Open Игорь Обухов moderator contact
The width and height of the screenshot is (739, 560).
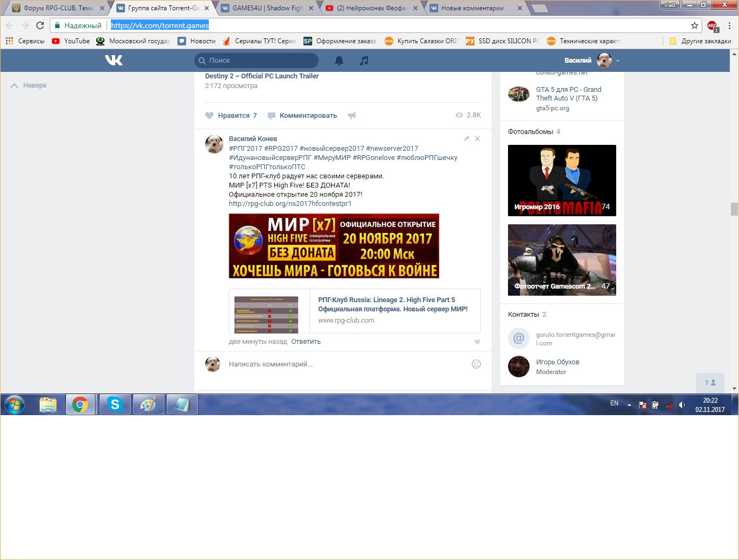coord(557,362)
